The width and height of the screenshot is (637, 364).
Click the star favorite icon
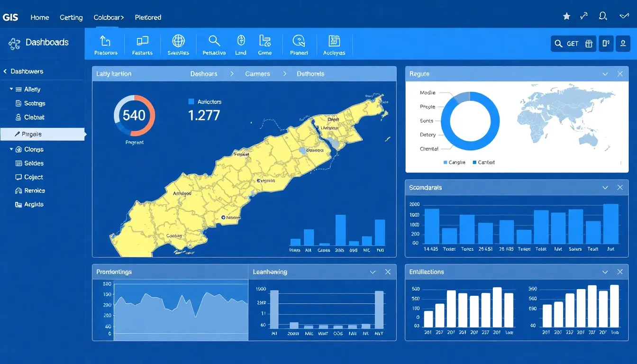[x=566, y=17]
